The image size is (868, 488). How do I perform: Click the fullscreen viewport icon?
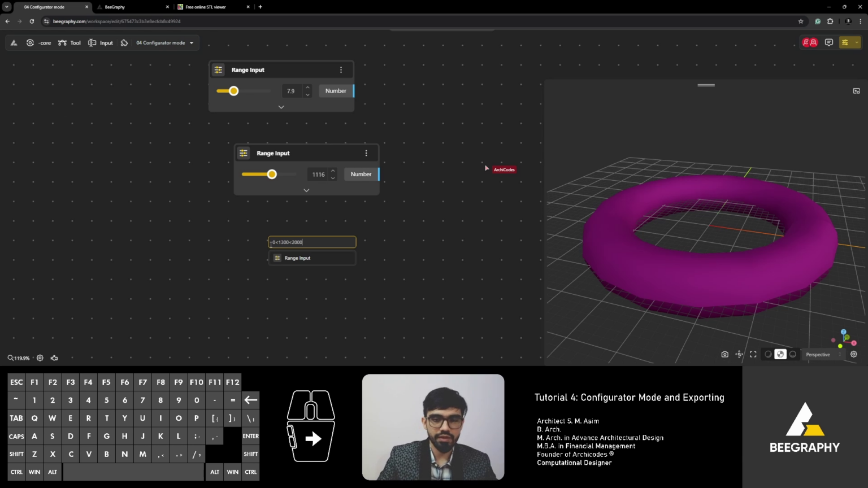point(753,354)
